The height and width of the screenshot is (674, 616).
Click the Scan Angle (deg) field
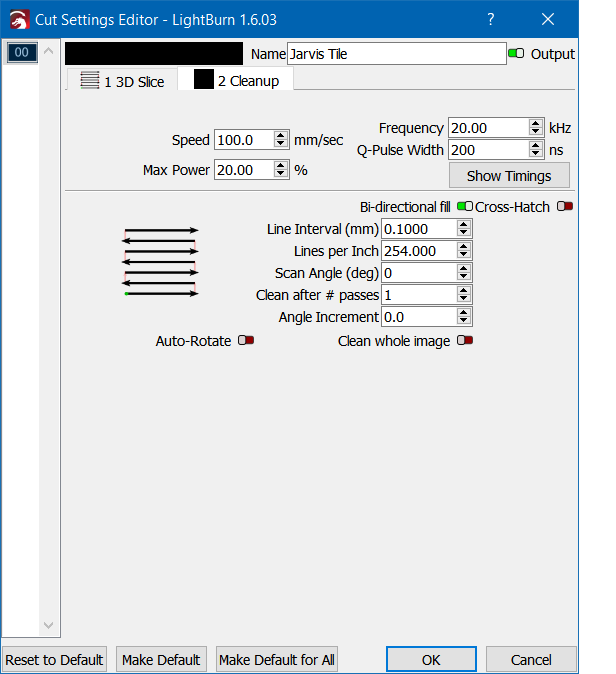[x=419, y=273]
